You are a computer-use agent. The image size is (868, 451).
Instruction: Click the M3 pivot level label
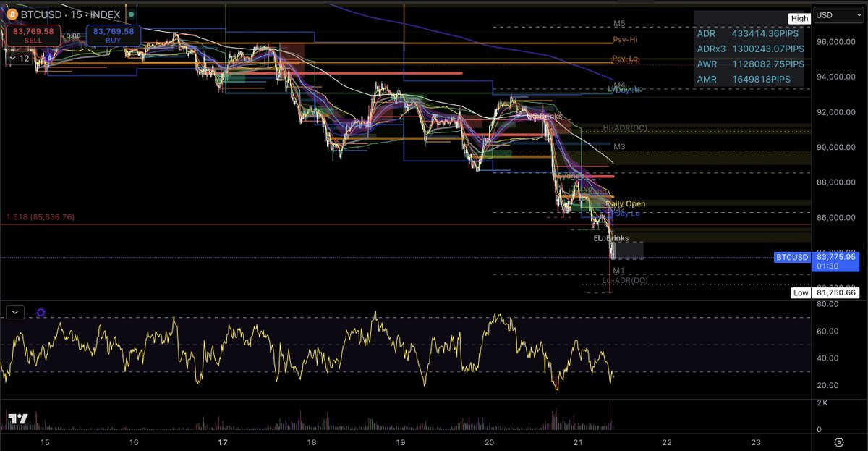click(x=619, y=146)
